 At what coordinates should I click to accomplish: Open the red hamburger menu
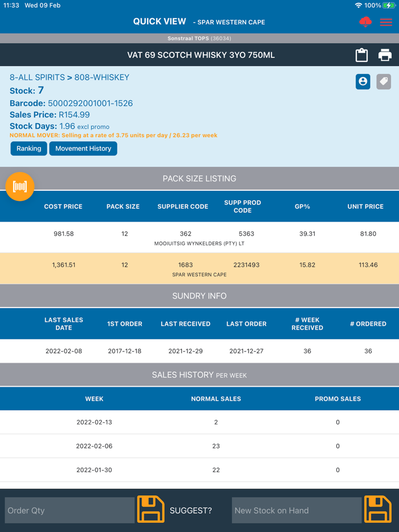point(386,22)
